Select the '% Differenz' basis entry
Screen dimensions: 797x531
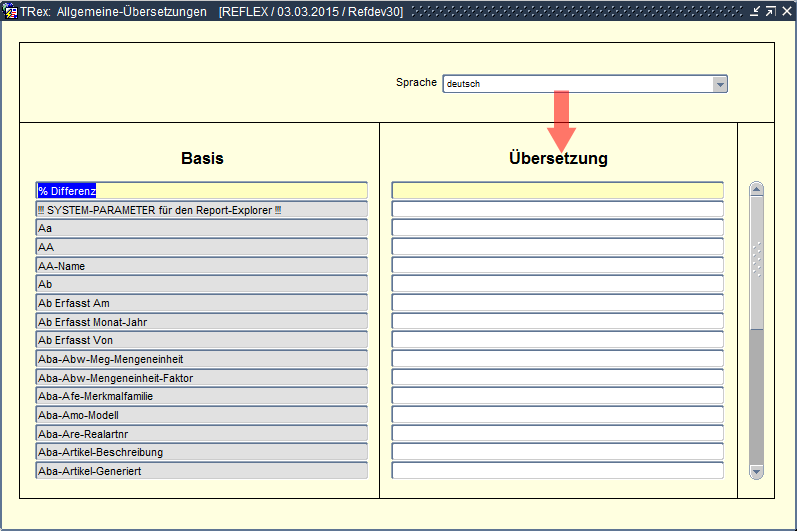[201, 190]
